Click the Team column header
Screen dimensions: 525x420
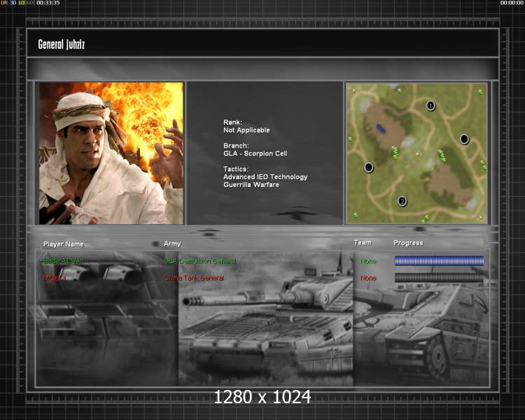point(363,242)
